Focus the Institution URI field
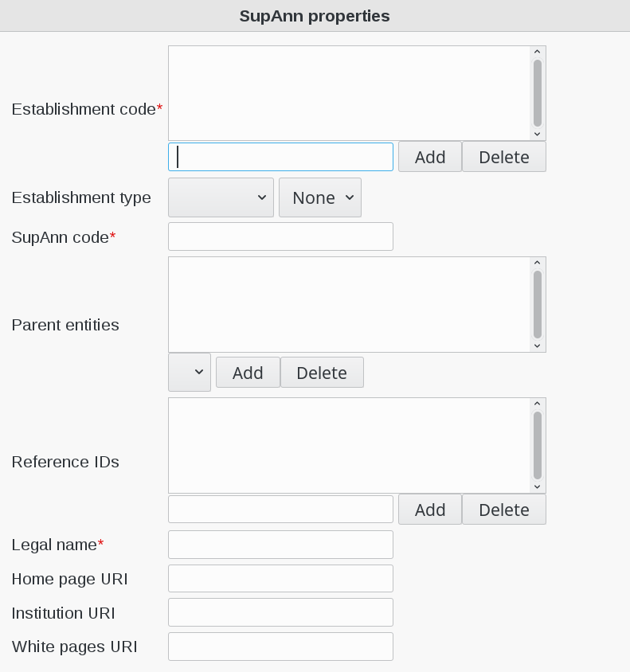 (x=280, y=612)
